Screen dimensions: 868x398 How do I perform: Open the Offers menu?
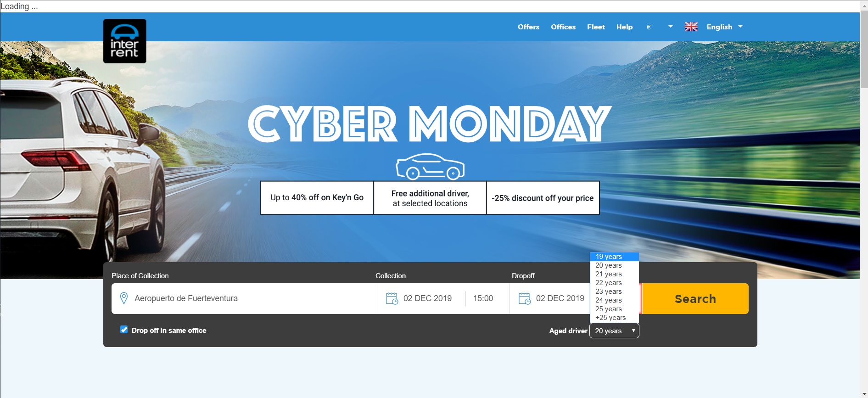[528, 27]
